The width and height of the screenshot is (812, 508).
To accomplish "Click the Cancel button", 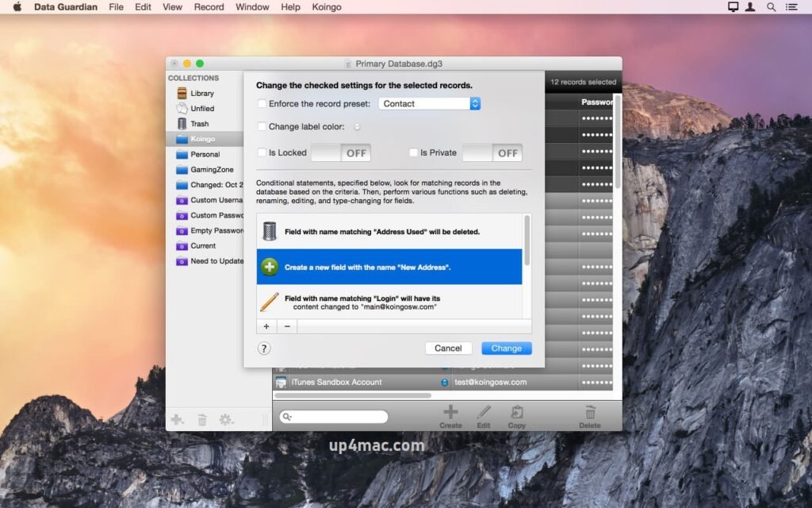I will (448, 348).
